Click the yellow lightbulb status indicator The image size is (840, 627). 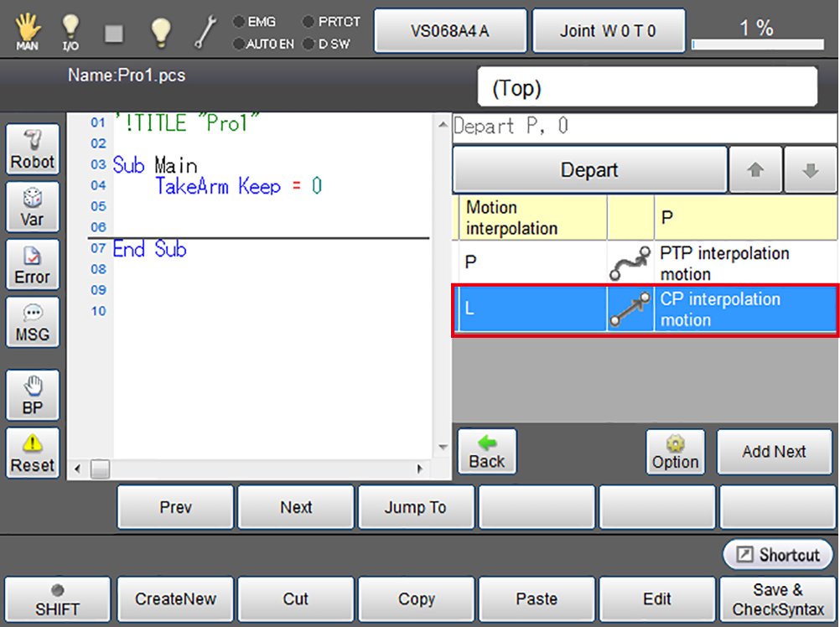click(160, 32)
